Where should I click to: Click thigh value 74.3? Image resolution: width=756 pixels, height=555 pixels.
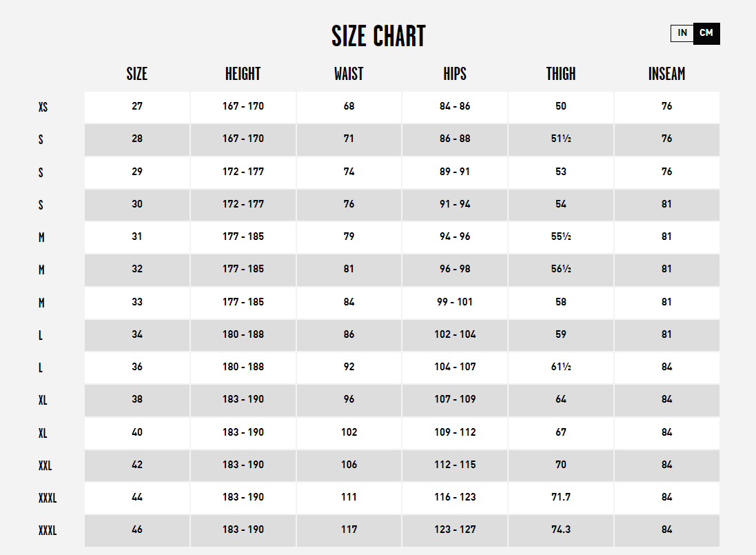pyautogui.click(x=561, y=529)
